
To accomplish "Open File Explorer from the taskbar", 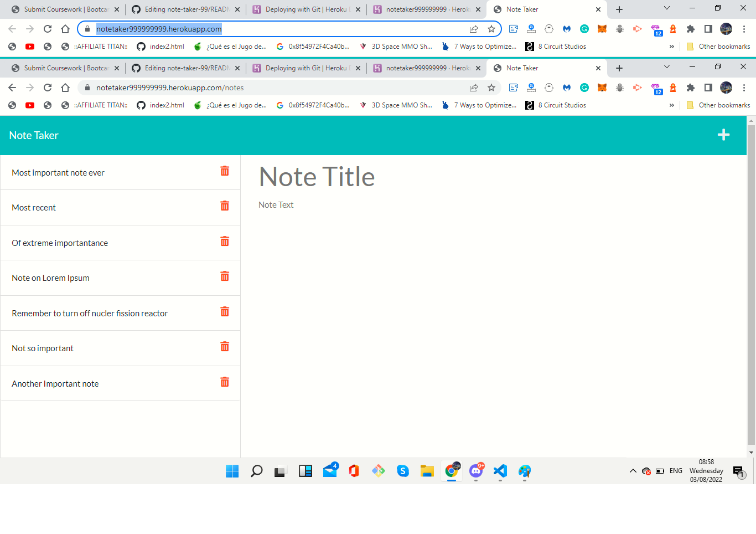I will point(427,471).
